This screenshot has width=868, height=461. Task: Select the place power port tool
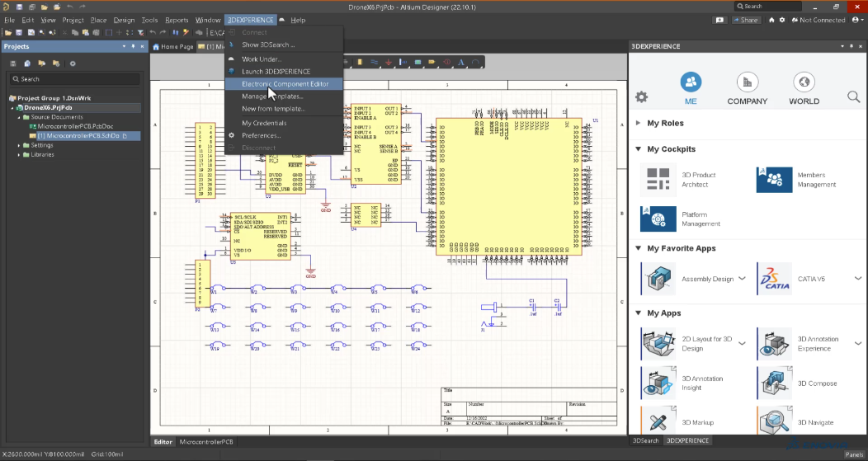coord(389,63)
